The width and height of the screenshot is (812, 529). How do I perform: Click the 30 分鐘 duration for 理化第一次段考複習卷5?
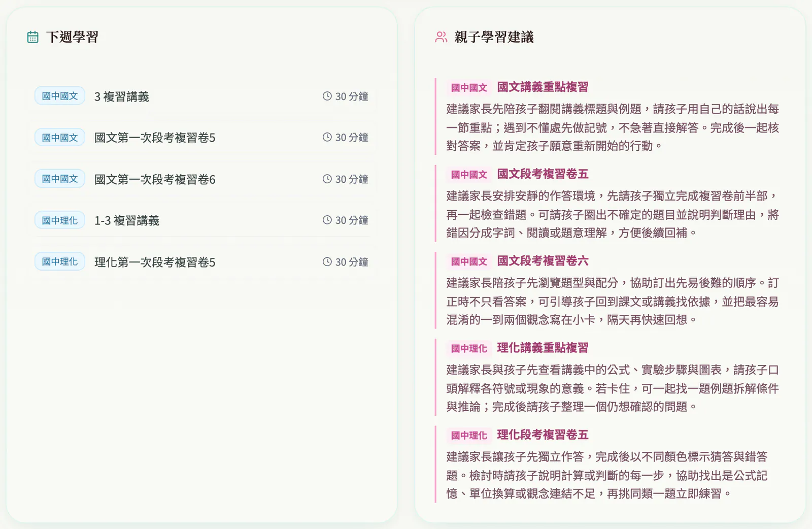pos(352,261)
